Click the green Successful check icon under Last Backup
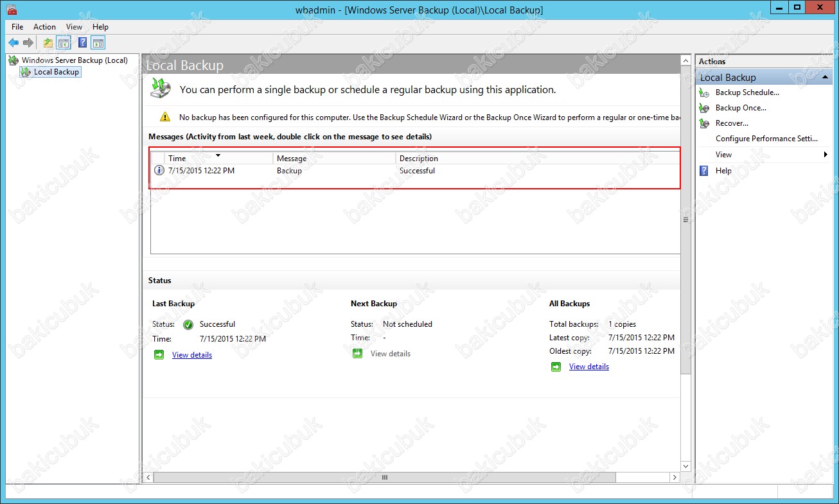839x504 pixels. click(x=188, y=324)
